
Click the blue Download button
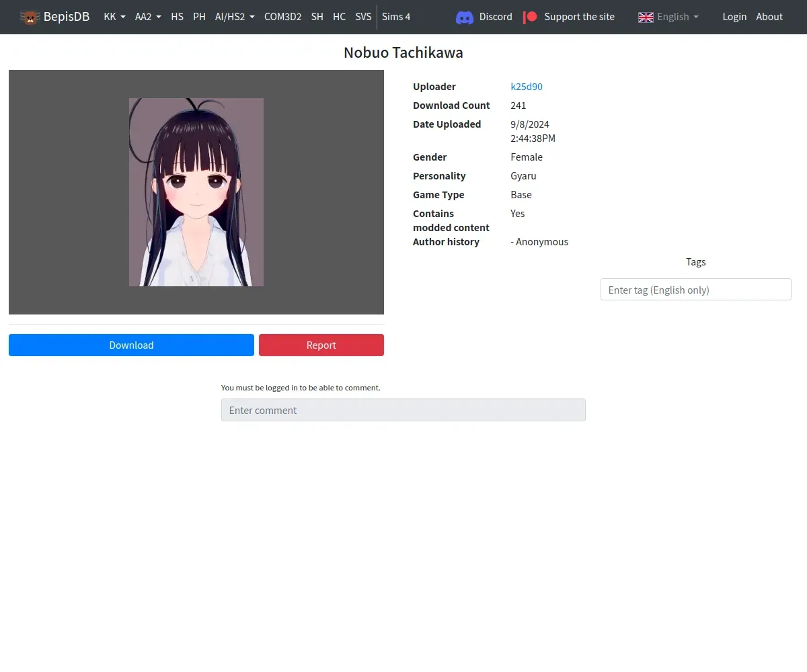point(131,345)
